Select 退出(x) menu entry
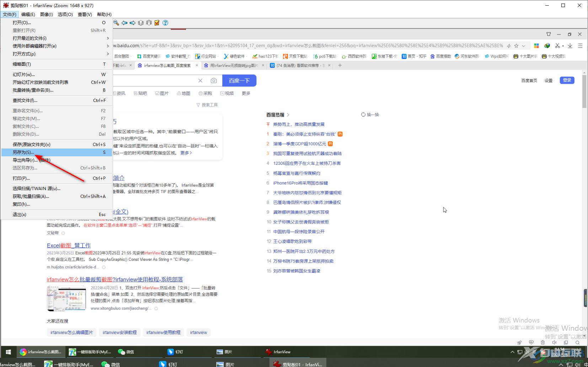Viewport: 588px width, 367px height. tap(57, 214)
